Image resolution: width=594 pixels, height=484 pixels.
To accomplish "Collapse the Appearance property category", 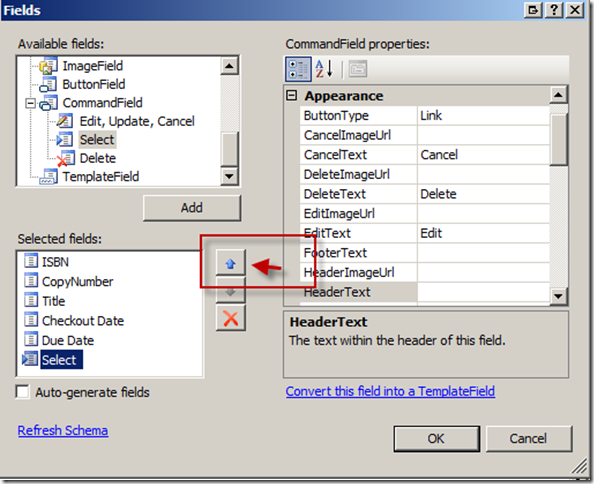I will [x=291, y=95].
